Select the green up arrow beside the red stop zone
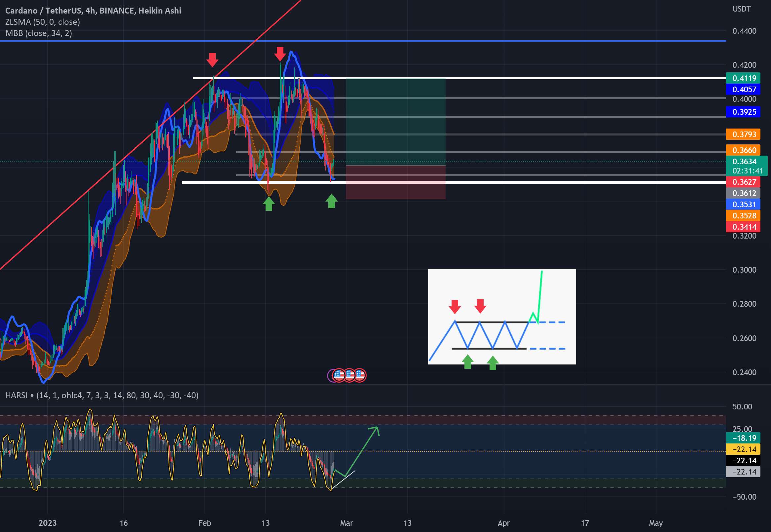 click(331, 201)
